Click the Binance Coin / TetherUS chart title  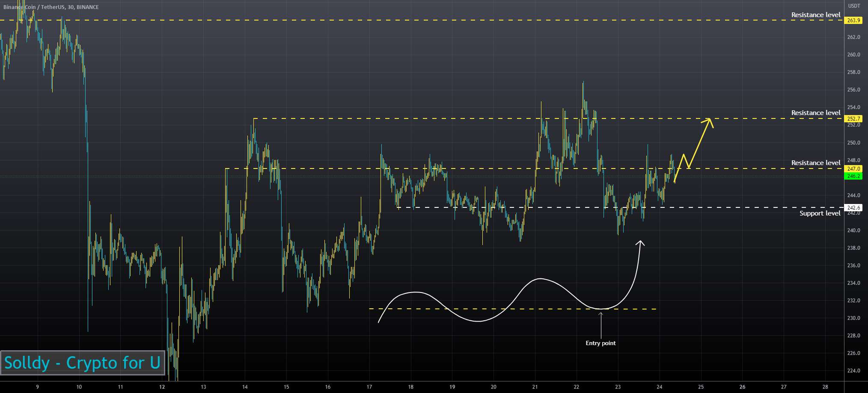(51, 7)
